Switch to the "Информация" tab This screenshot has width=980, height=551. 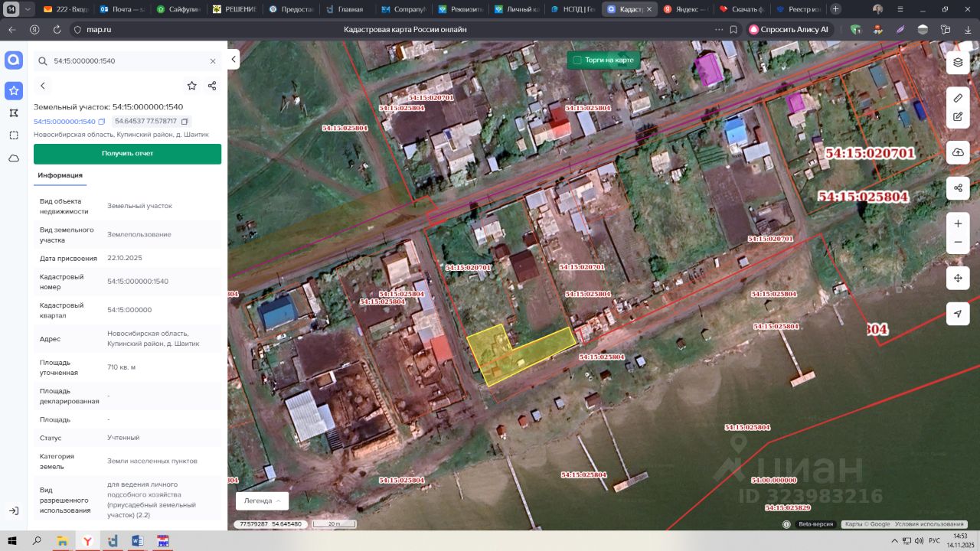tap(60, 175)
